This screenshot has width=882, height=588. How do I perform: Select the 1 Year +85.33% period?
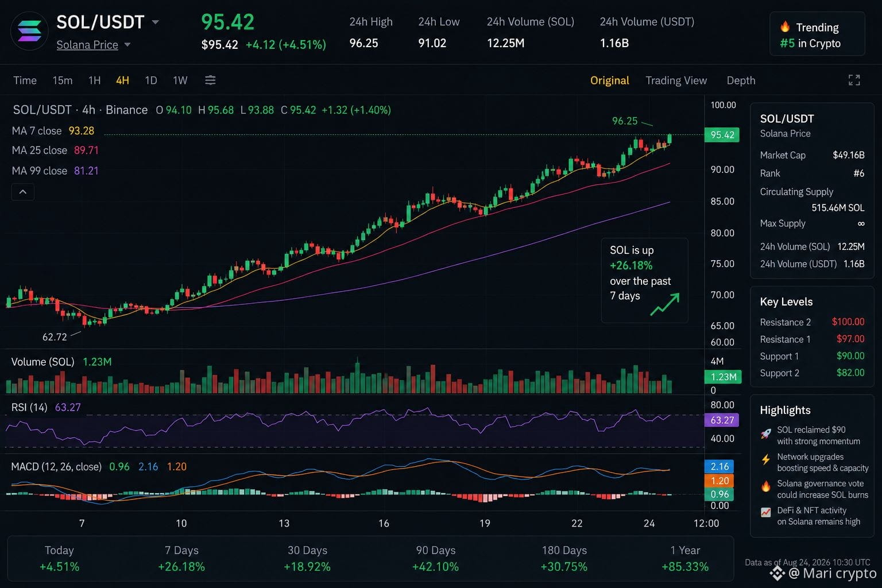click(x=685, y=558)
